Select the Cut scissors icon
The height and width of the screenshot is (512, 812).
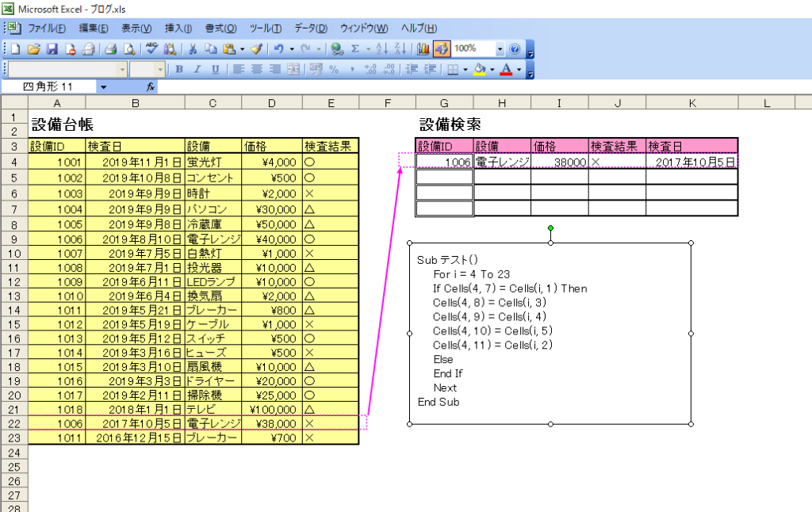coord(192,49)
